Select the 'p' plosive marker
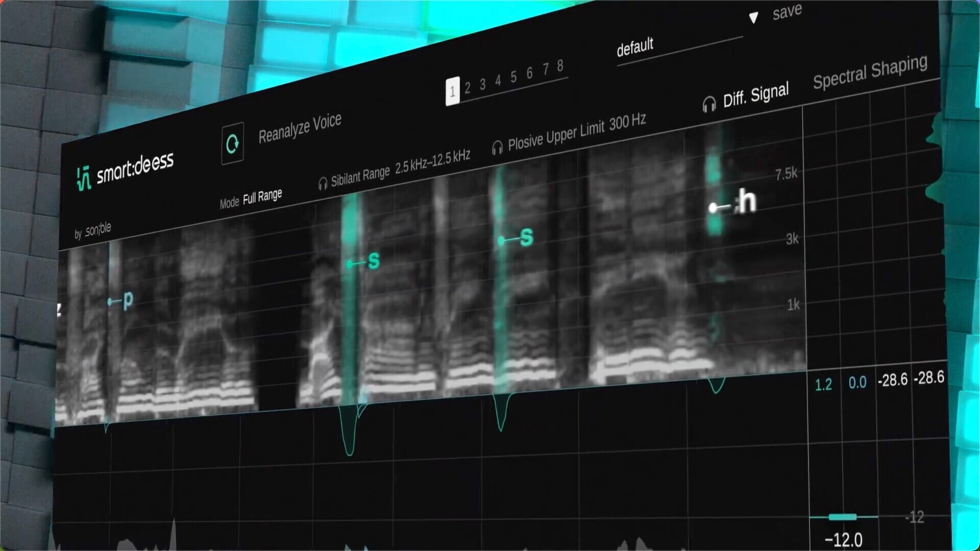This screenshot has height=551, width=980. coord(121,300)
